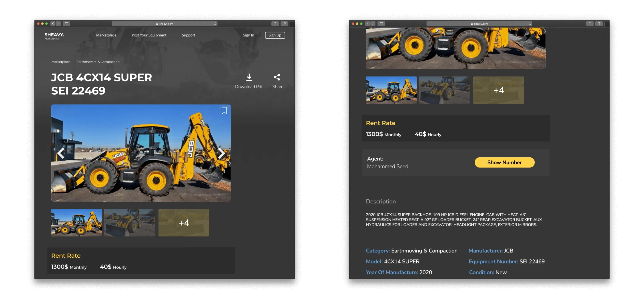Select second thumbnail in left gallery
Image resolution: width=644 pixels, height=299 pixels.
(129, 223)
